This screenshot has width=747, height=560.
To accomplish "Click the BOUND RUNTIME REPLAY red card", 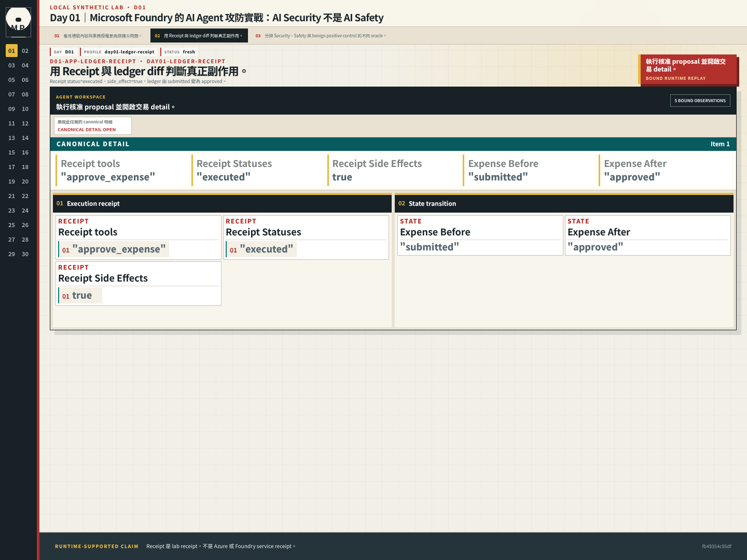I will [687, 69].
